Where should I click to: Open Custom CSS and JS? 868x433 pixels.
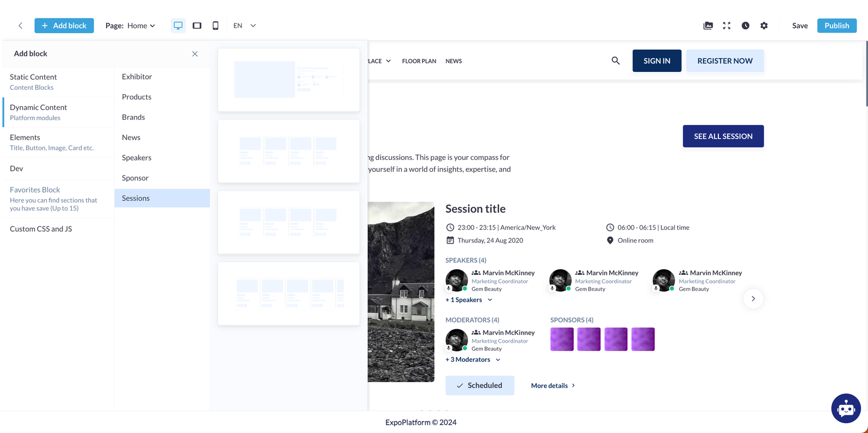coord(58,229)
